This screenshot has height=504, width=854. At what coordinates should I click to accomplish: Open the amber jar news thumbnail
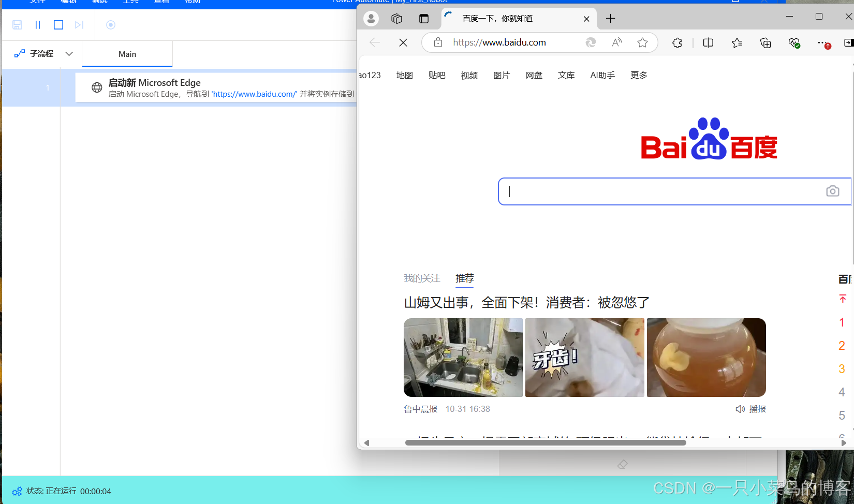[706, 358]
